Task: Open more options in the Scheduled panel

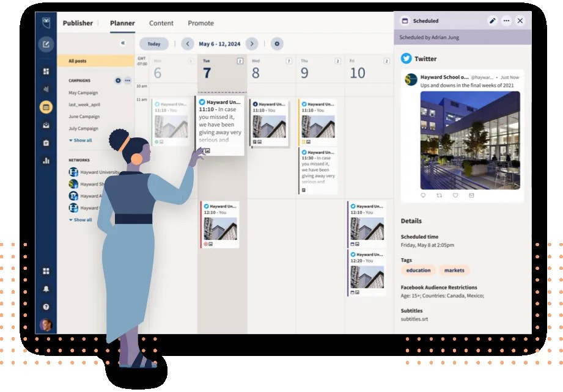Action: [506, 21]
